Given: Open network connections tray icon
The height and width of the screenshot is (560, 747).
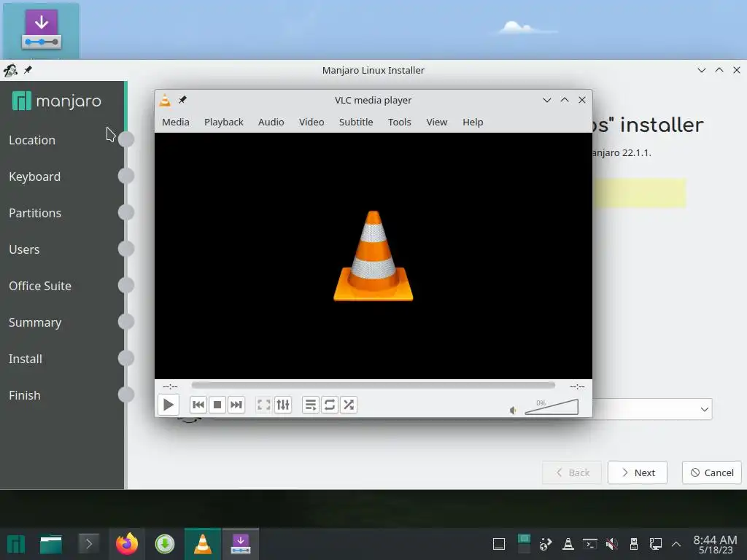Looking at the screenshot, I should tap(656, 544).
